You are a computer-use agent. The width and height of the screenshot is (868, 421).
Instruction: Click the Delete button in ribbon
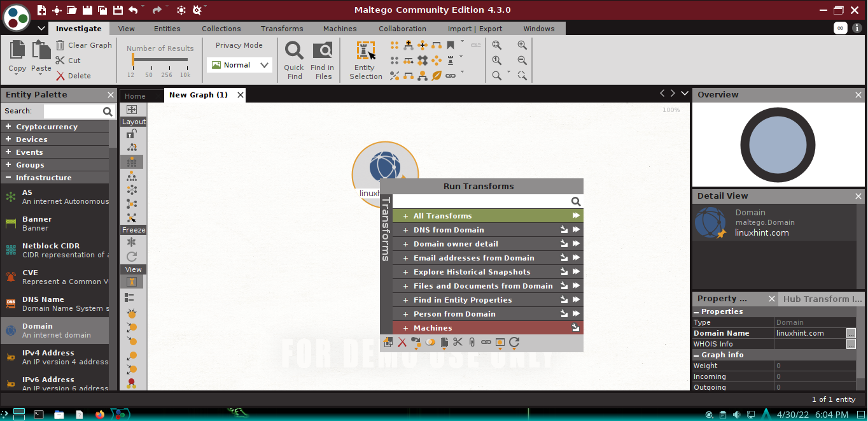[73, 76]
